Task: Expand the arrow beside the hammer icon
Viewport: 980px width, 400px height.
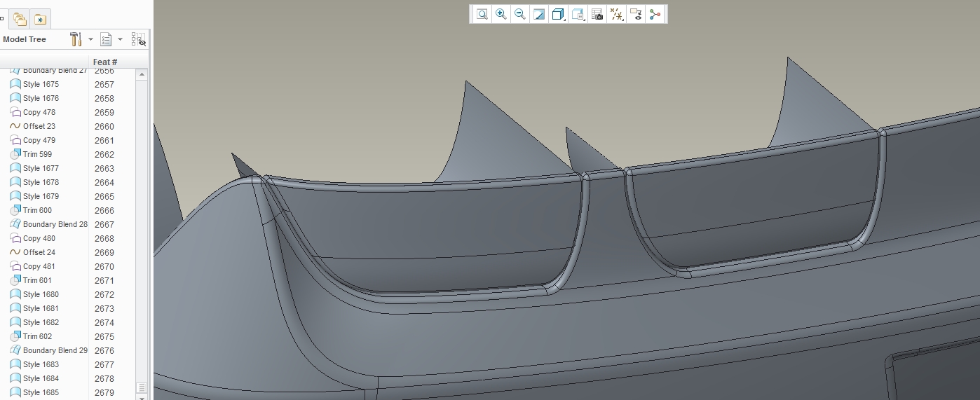Action: 90,40
